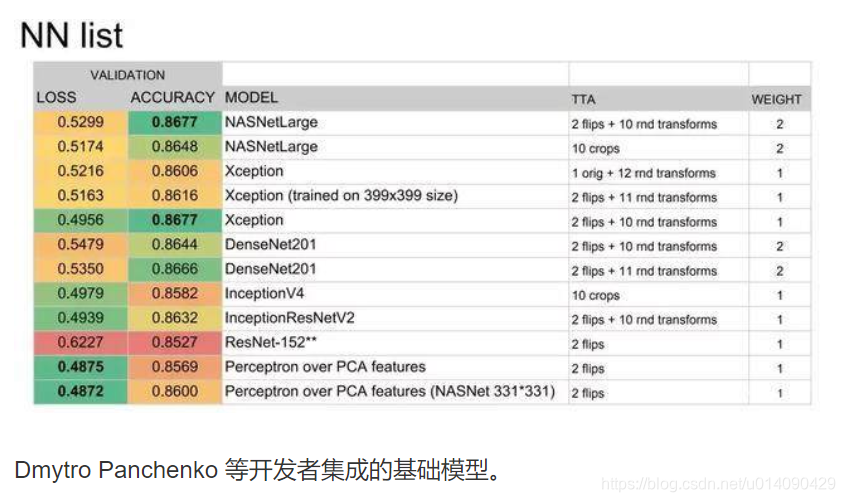
Task: Click accuracy 0.8677 in the 0.5299 row
Action: click(x=175, y=122)
